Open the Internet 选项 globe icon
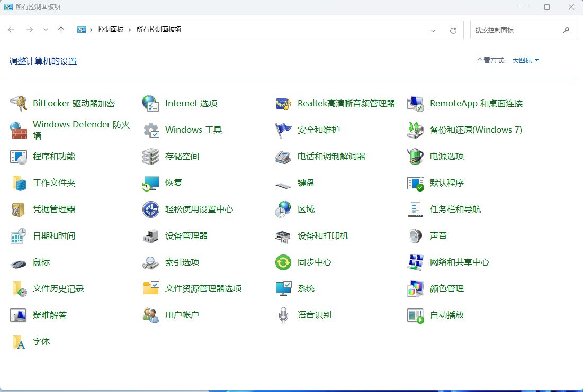Screen dimensions: 583x392 tap(151, 103)
